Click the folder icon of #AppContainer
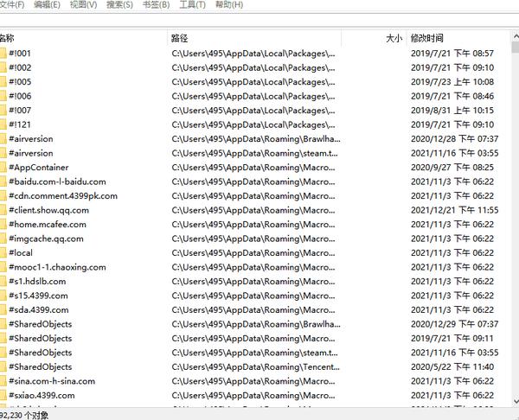 pyautogui.click(x=3, y=168)
